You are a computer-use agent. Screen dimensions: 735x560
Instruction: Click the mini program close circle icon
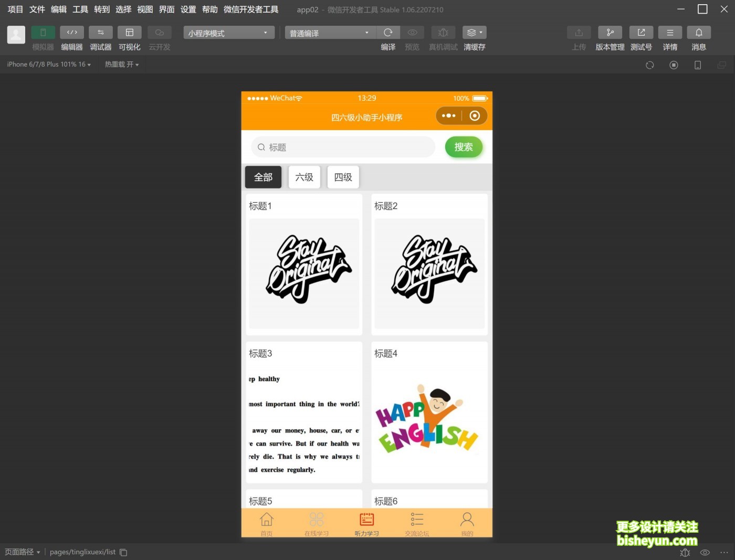tap(475, 115)
